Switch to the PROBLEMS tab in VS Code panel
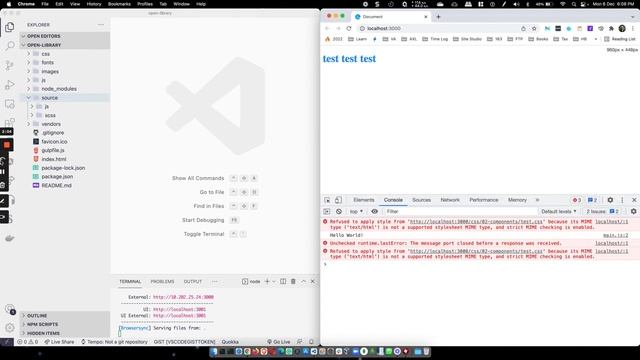 point(162,282)
